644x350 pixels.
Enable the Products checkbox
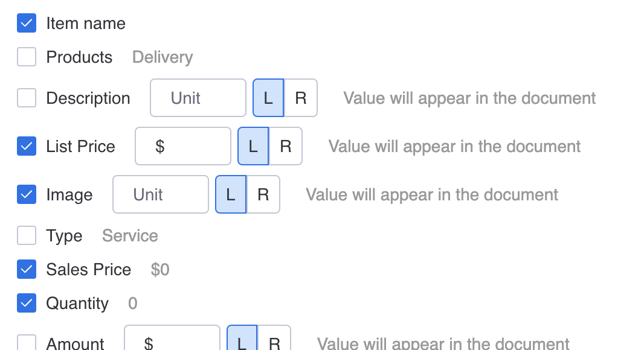(27, 57)
